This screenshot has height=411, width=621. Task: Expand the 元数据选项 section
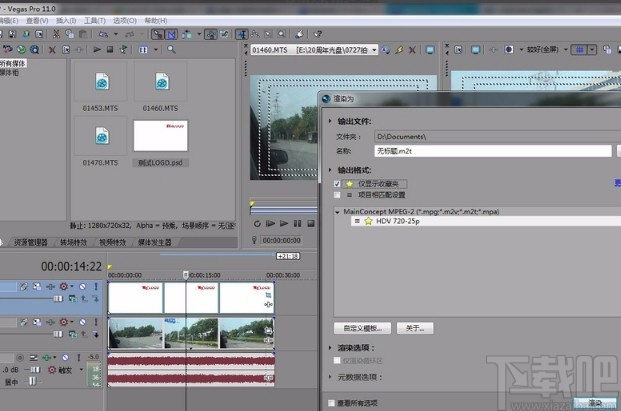pyautogui.click(x=331, y=376)
